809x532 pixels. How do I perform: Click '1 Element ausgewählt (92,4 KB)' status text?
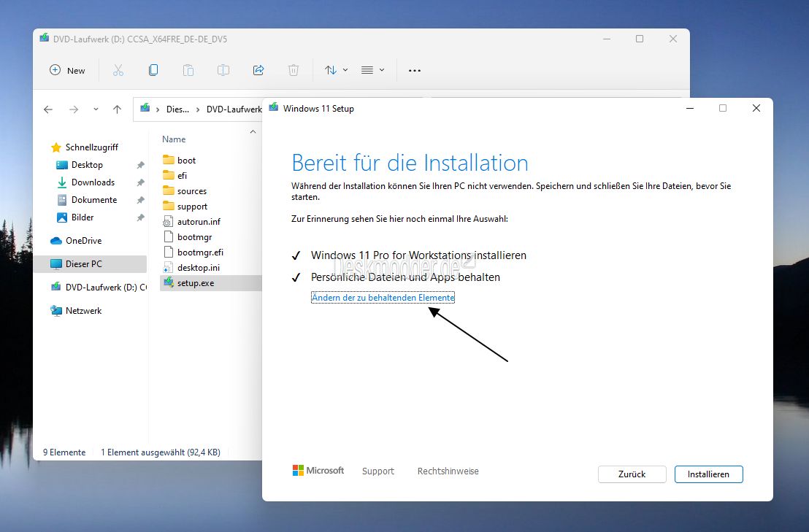[161, 452]
